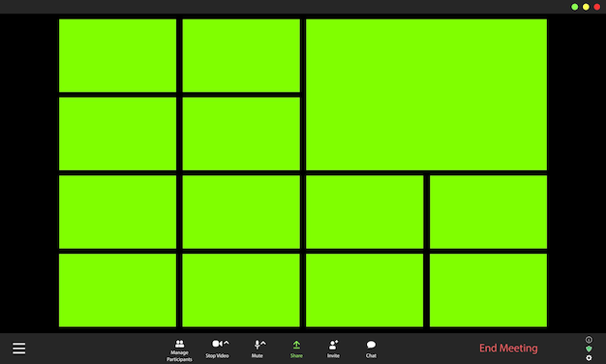
Task: Open Manage Participants panel
Action: [x=179, y=350]
